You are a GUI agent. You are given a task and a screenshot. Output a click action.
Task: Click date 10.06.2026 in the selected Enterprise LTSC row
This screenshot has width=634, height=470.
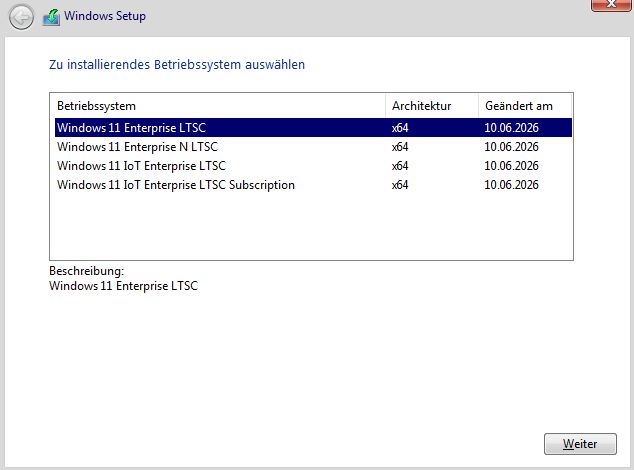click(x=511, y=127)
